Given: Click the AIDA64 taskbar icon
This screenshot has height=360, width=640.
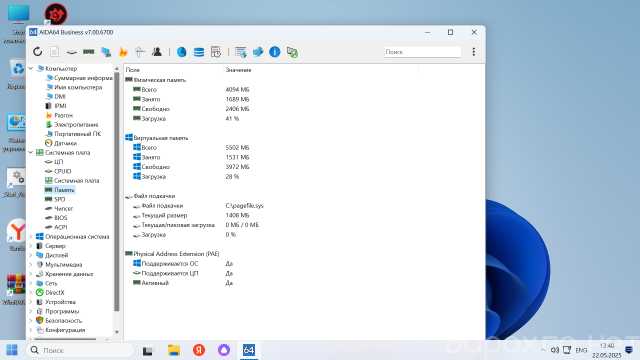Looking at the screenshot, I should (x=249, y=350).
